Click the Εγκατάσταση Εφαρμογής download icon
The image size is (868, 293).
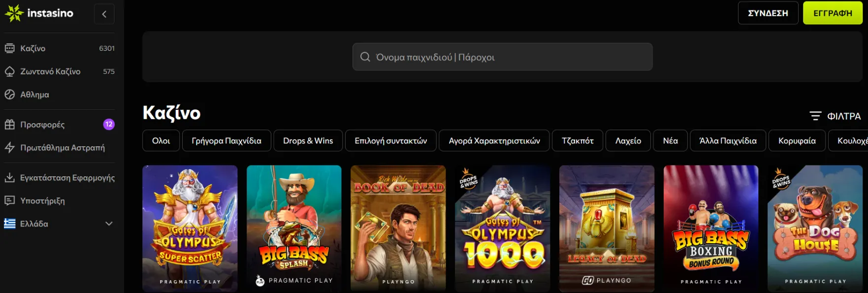coord(9,178)
